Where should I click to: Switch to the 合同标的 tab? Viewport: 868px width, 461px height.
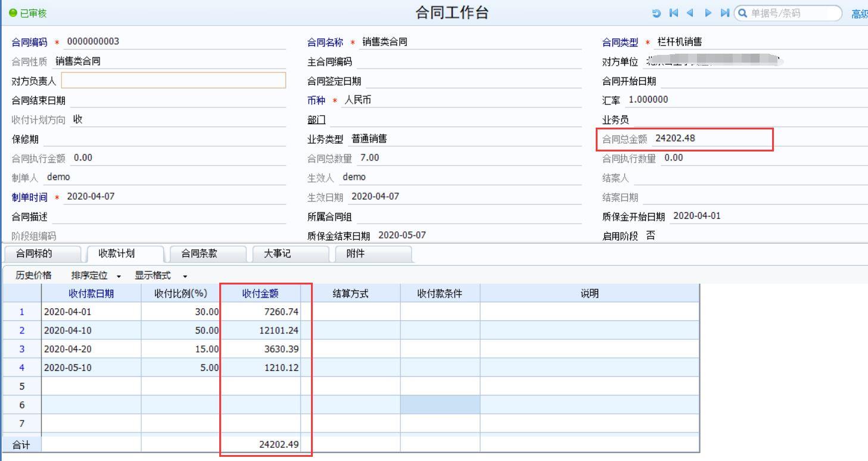click(42, 253)
